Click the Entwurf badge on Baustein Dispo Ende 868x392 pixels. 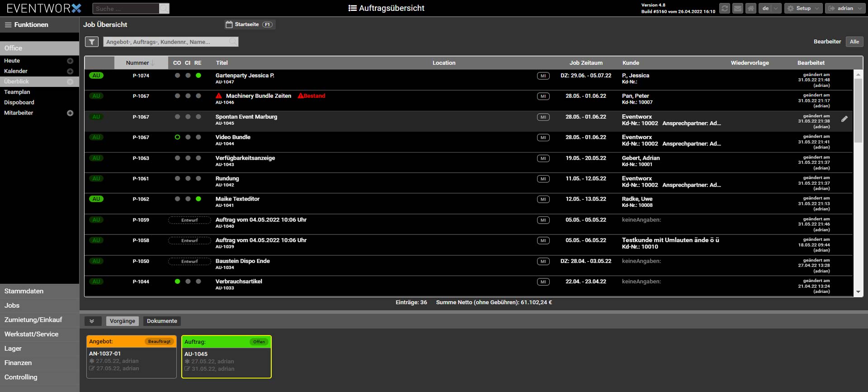pyautogui.click(x=189, y=262)
